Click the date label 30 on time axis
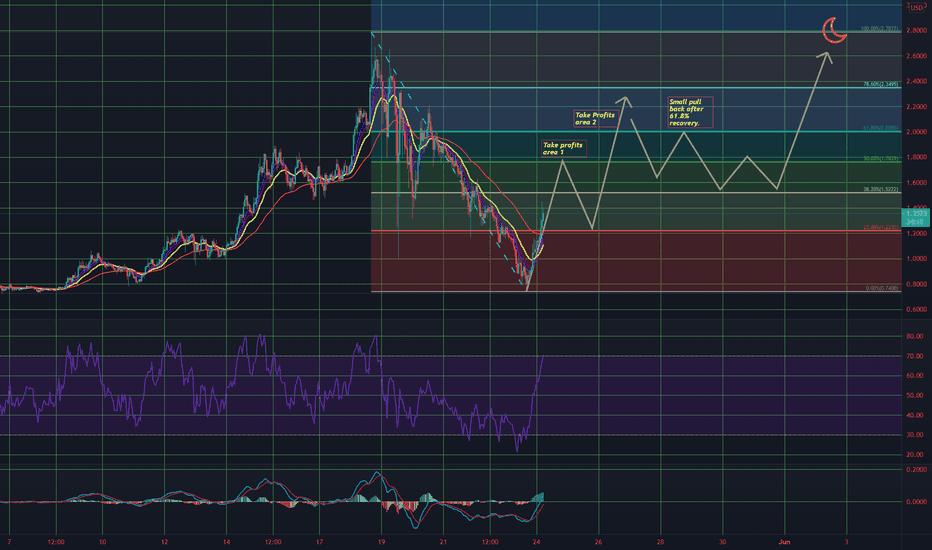Viewport: 932px width, 550px height. click(722, 542)
